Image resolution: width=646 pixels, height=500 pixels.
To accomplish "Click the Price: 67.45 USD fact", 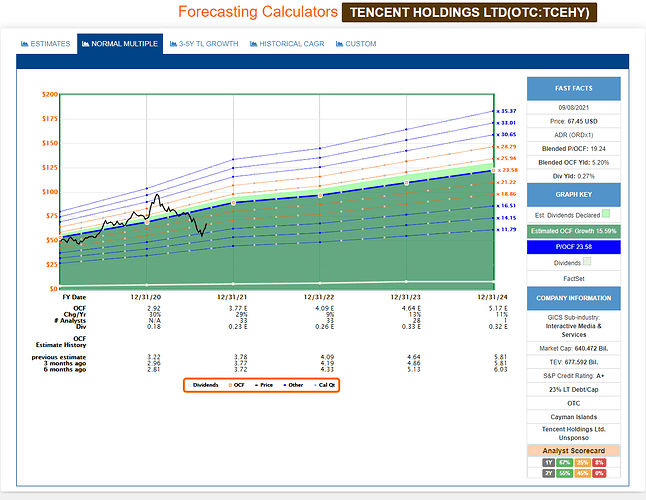I will (573, 121).
